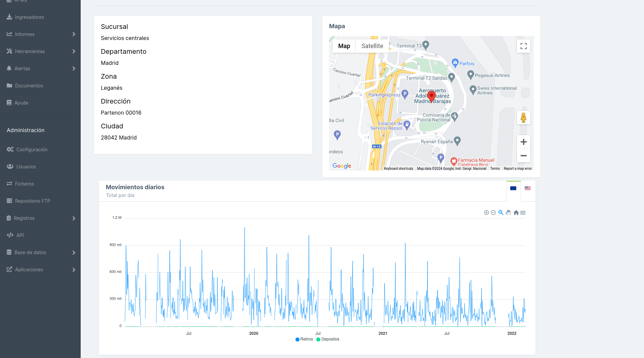Image resolution: width=644 pixels, height=358 pixels.
Task: Click the Informes chart icon
Action: coord(9,34)
